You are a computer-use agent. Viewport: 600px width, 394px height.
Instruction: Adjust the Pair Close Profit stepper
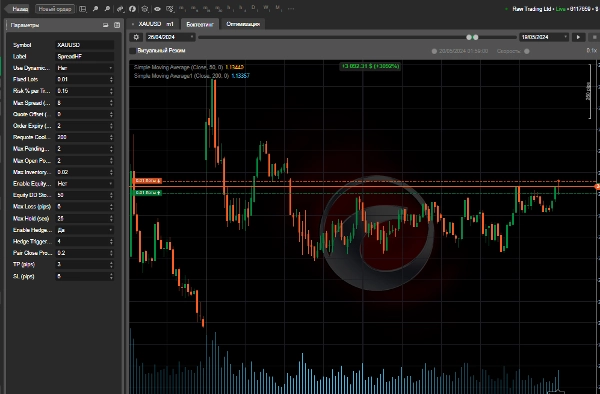click(111, 253)
